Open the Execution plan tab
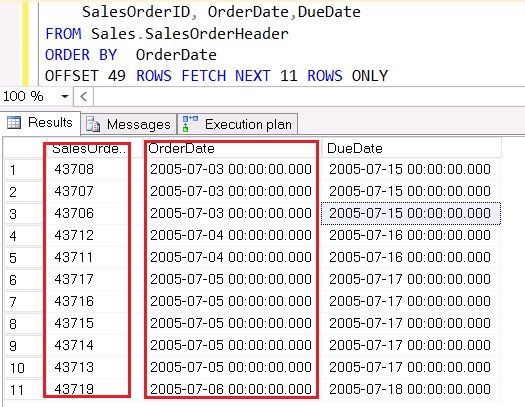 pos(237,125)
